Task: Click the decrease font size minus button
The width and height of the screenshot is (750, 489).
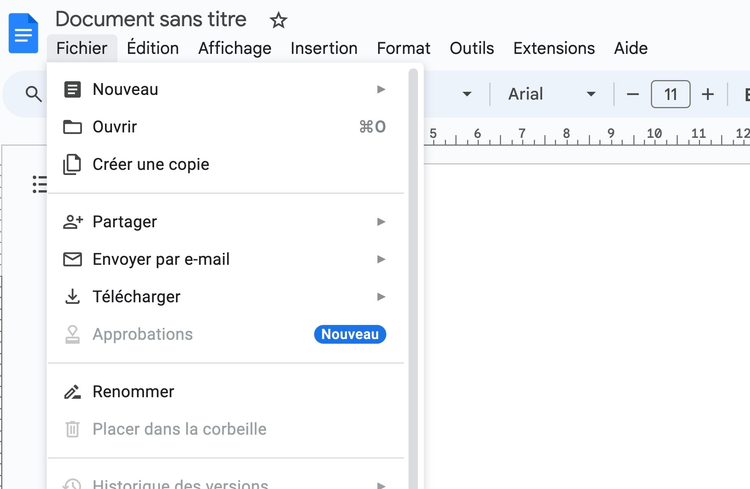Action: [x=632, y=95]
